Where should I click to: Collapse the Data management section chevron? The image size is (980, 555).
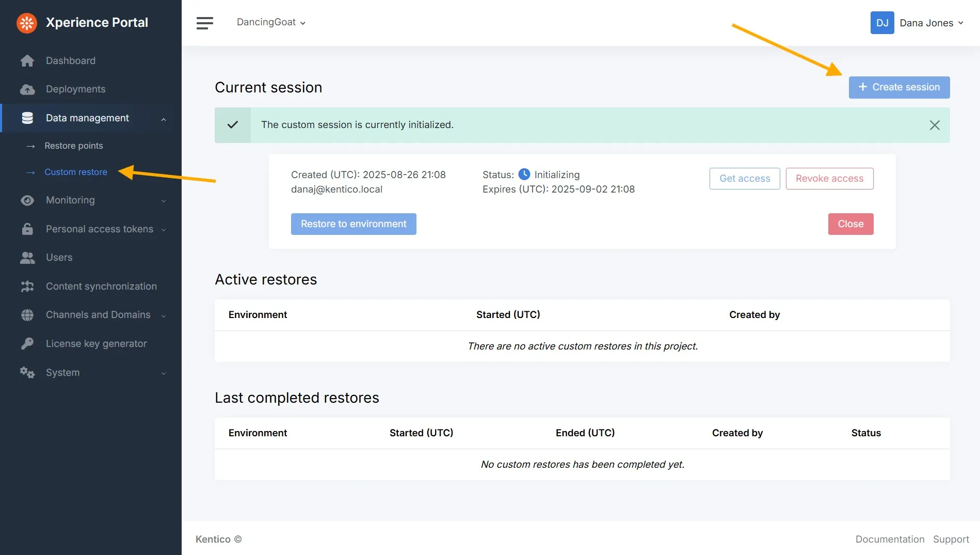[164, 119]
